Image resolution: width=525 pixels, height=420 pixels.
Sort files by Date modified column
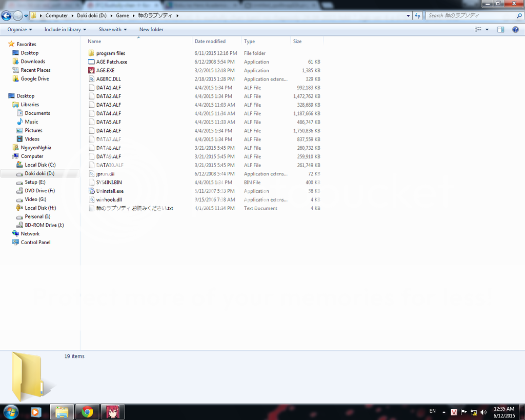(210, 42)
